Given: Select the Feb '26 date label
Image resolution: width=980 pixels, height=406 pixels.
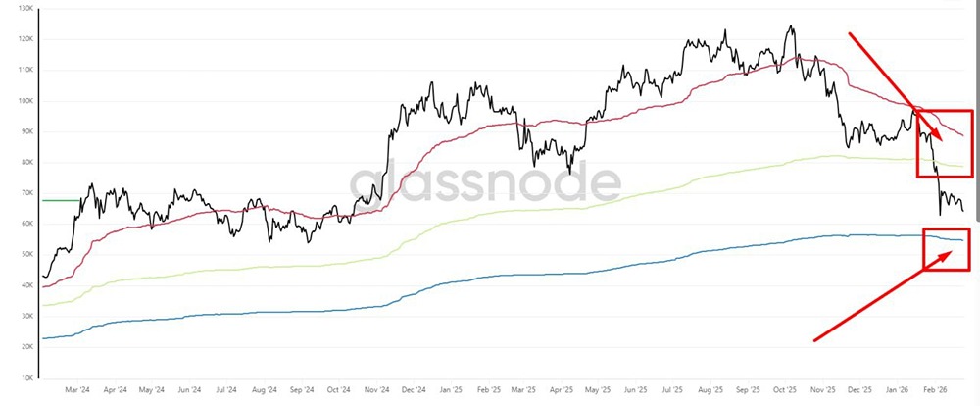Looking at the screenshot, I should (937, 389).
